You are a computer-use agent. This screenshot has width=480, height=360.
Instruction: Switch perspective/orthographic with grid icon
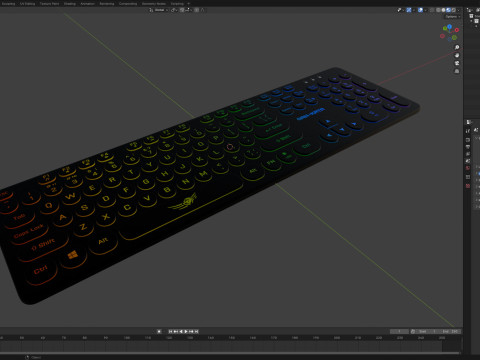pyautogui.click(x=457, y=71)
